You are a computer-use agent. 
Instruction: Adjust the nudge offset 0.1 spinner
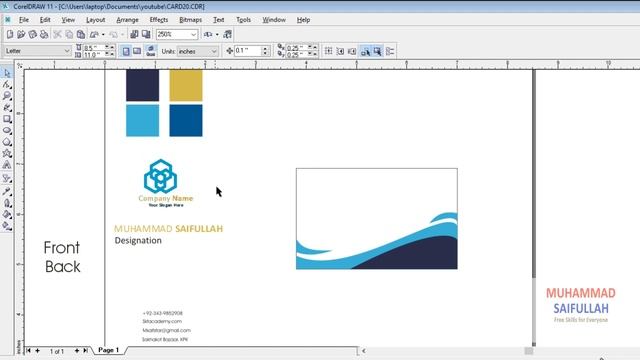point(265,51)
